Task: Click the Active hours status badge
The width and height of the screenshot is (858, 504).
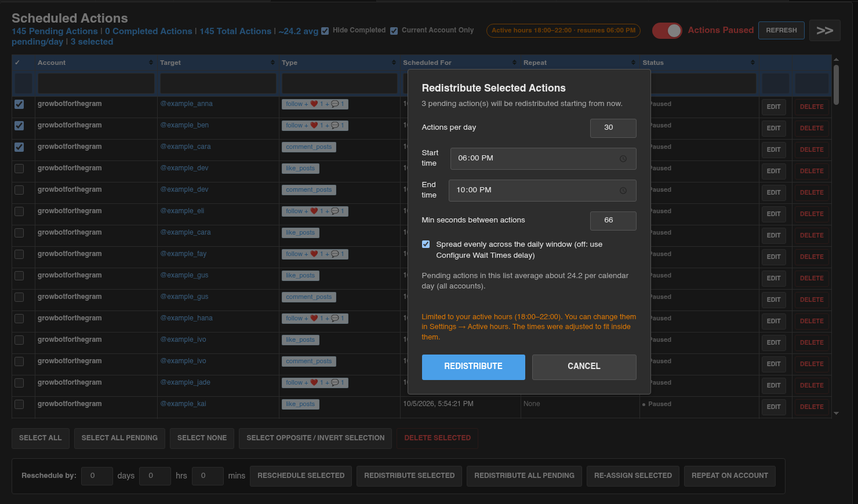Action: tap(563, 31)
